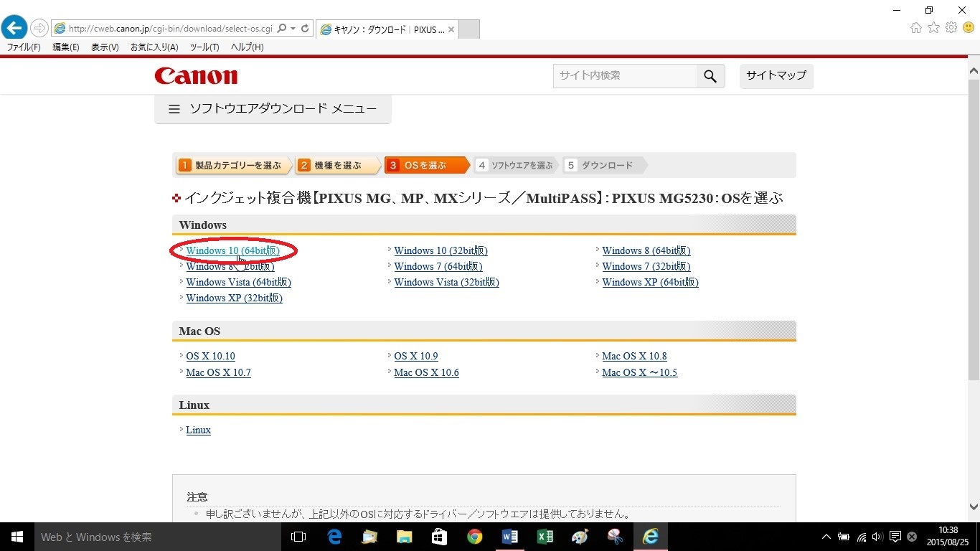Choose Windows XP (64bit版) link
The image size is (980, 551).
(x=650, y=282)
